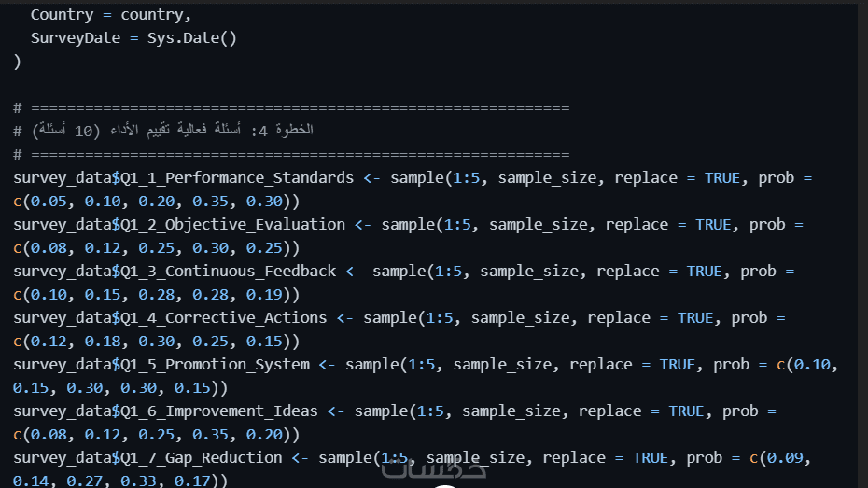Viewport: 868px width, 488px height.
Task: Click the 0.33 probability value
Action: [x=157, y=481]
